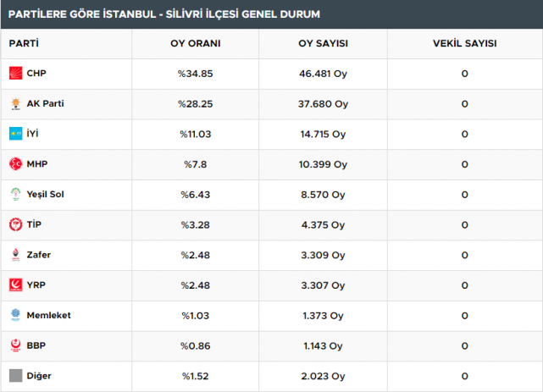Select the %0.86 vote share cell

[196, 346]
